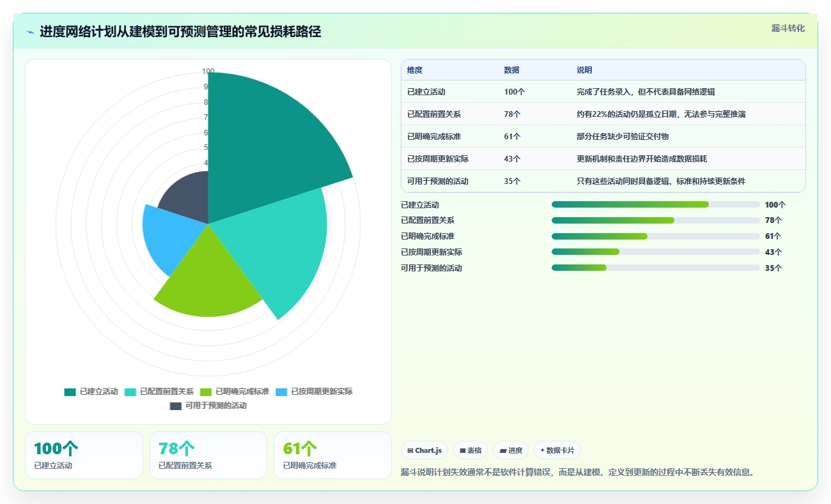
Task: Hide the 已明确完成标准 legend series
Action: click(x=234, y=392)
